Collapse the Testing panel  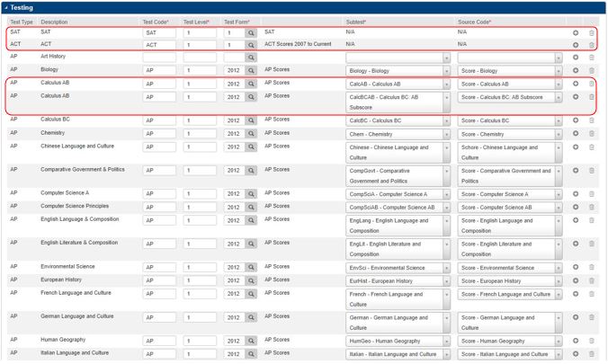click(x=5, y=7)
